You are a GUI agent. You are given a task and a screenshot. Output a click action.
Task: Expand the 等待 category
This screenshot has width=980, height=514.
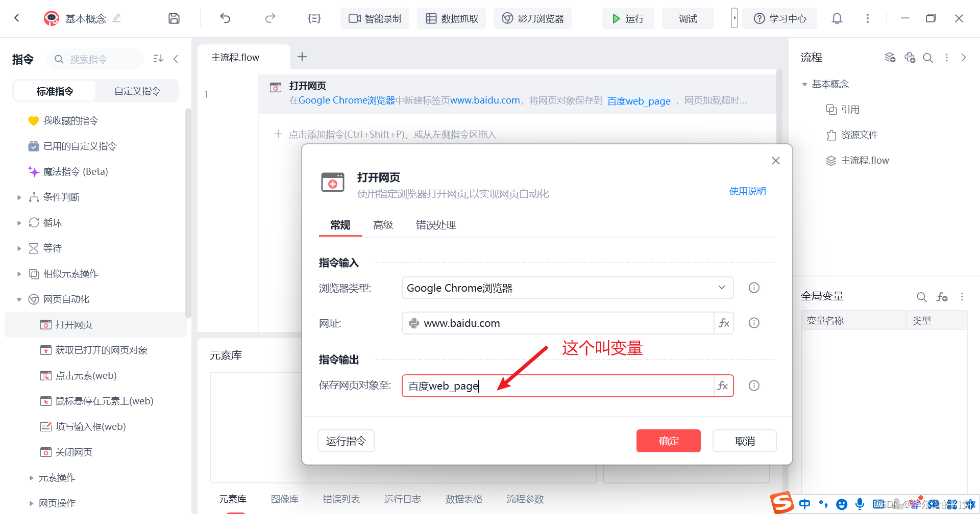pyautogui.click(x=19, y=248)
